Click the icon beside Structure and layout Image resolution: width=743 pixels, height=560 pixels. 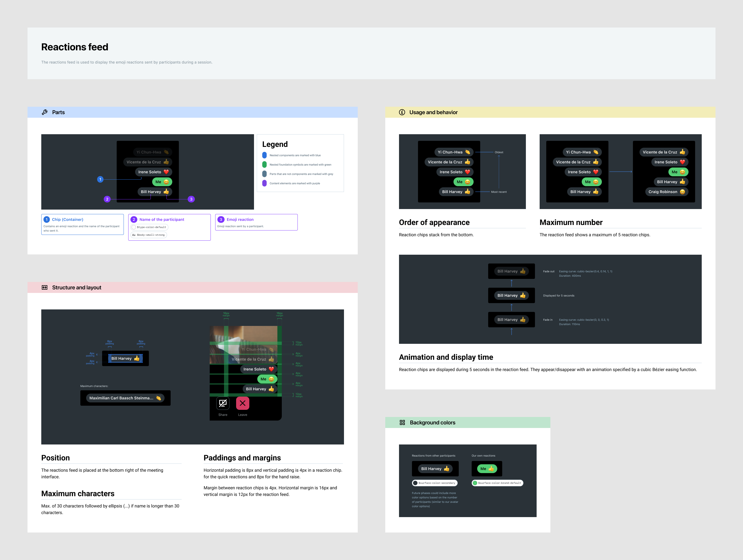pos(45,287)
